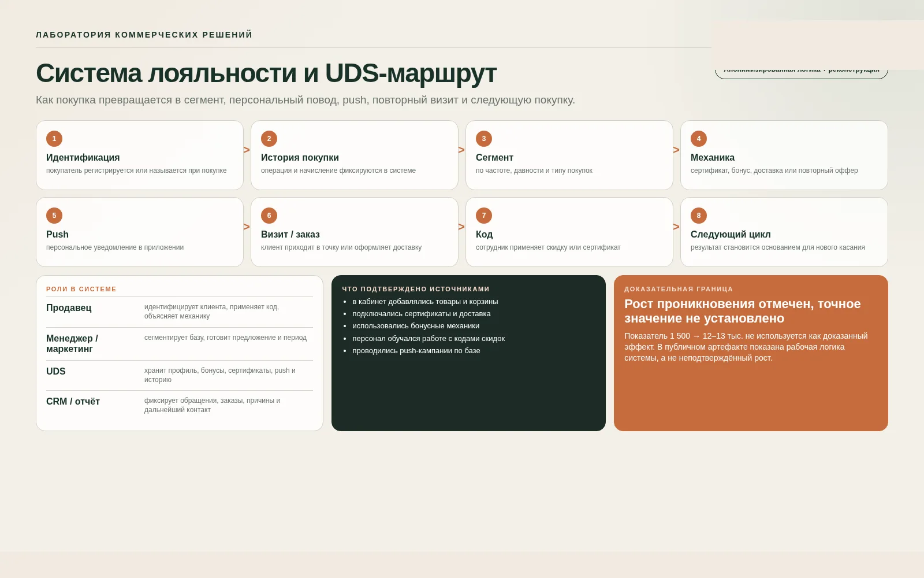This screenshot has height=578, width=924.
Task: Select the 'Визит / заказ' card title
Action: pyautogui.click(x=290, y=235)
